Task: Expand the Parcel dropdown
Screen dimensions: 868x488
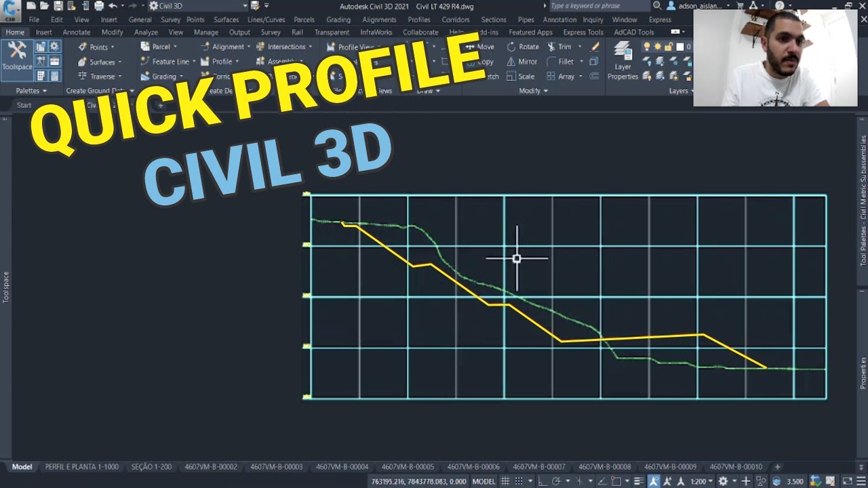Action: [x=175, y=47]
